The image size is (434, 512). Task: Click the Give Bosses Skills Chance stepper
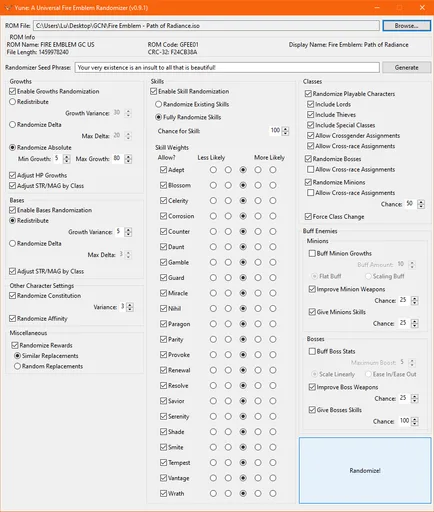(414, 421)
